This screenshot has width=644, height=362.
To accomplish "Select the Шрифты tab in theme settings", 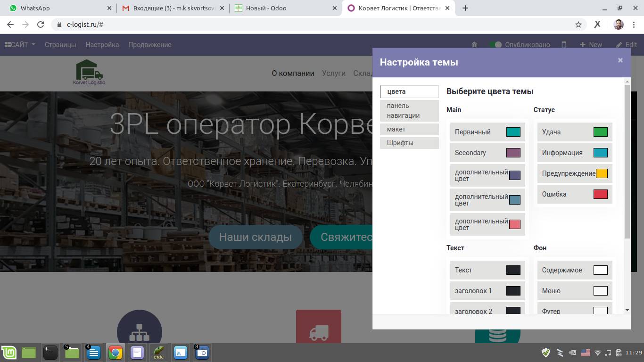I will coord(409,143).
